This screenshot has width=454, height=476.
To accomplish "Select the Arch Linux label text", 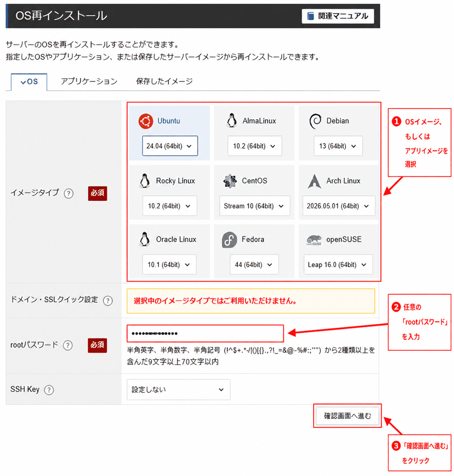I will [x=343, y=181].
